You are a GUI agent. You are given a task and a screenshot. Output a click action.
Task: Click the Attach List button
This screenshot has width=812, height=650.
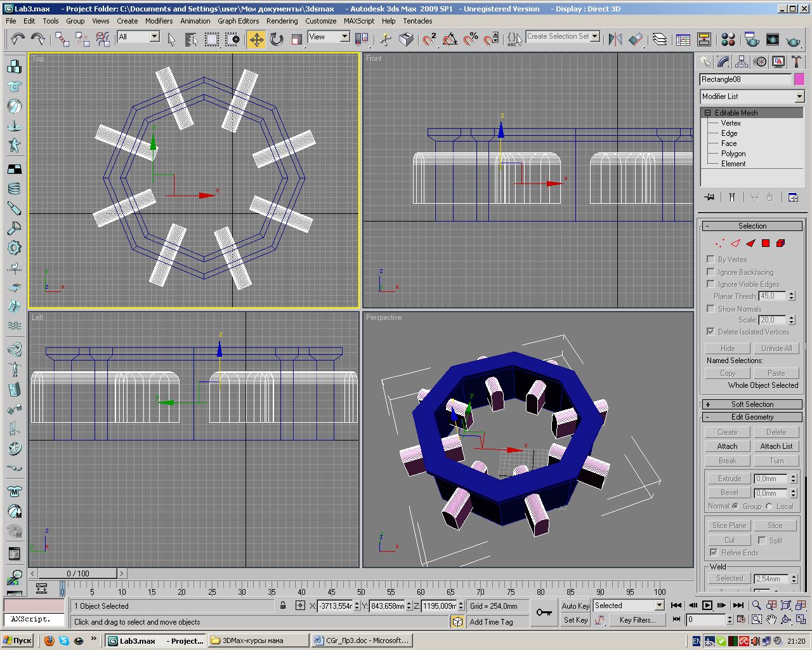(x=776, y=446)
